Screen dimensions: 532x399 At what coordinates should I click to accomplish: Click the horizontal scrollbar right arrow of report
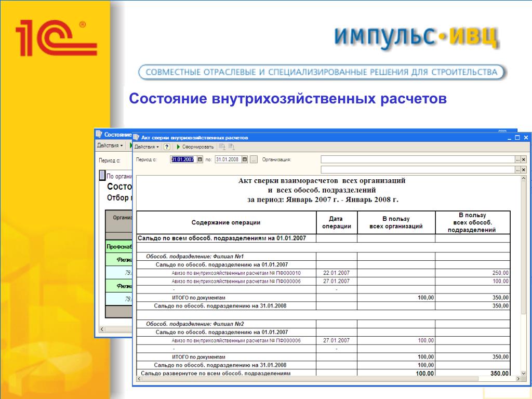[x=518, y=379]
